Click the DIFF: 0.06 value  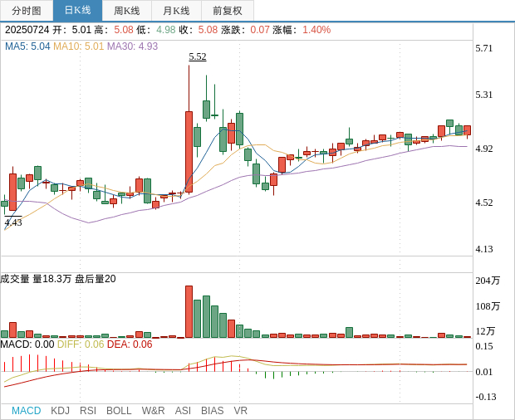coord(81,344)
